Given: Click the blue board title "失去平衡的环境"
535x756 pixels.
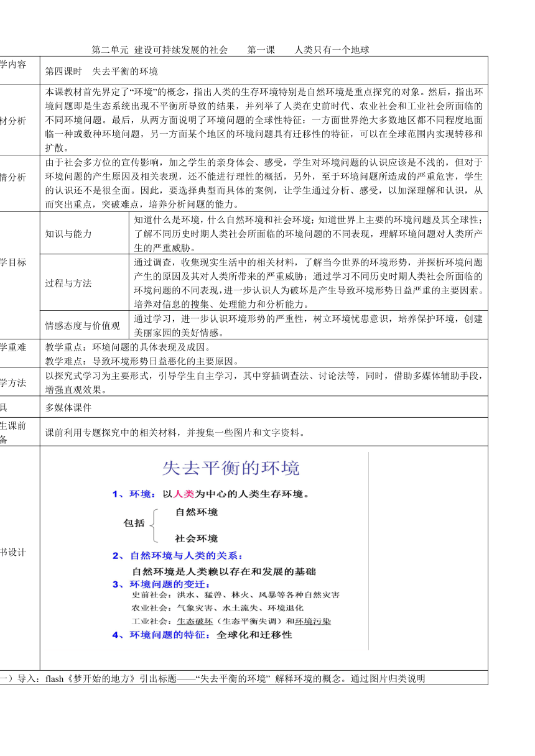Looking at the screenshot, I should click(x=231, y=468).
